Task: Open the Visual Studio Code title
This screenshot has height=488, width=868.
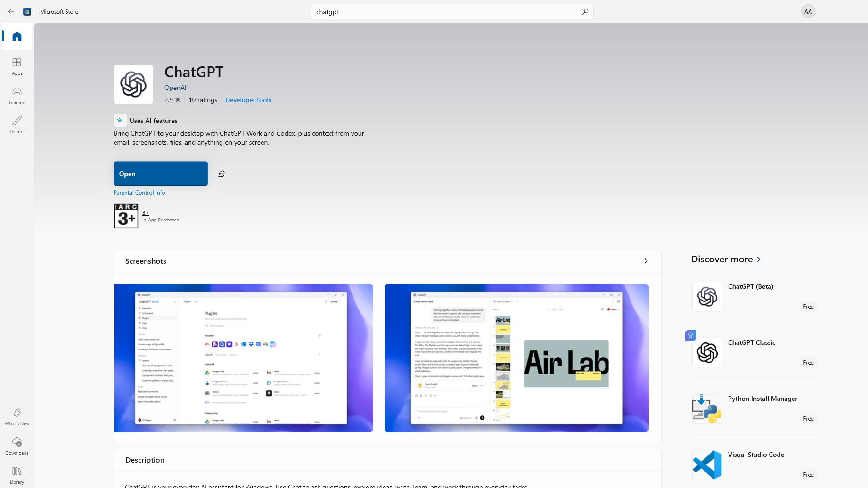Action: (756, 455)
